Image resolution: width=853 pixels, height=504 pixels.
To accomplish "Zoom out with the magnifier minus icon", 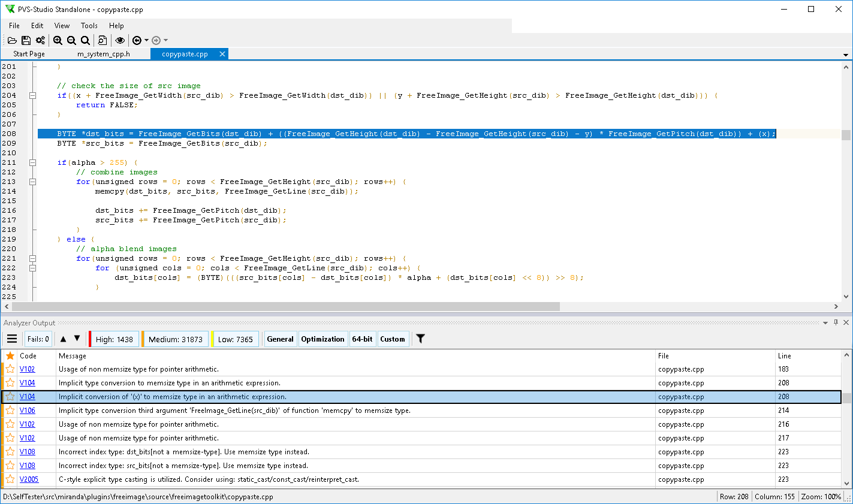I will 71,40.
